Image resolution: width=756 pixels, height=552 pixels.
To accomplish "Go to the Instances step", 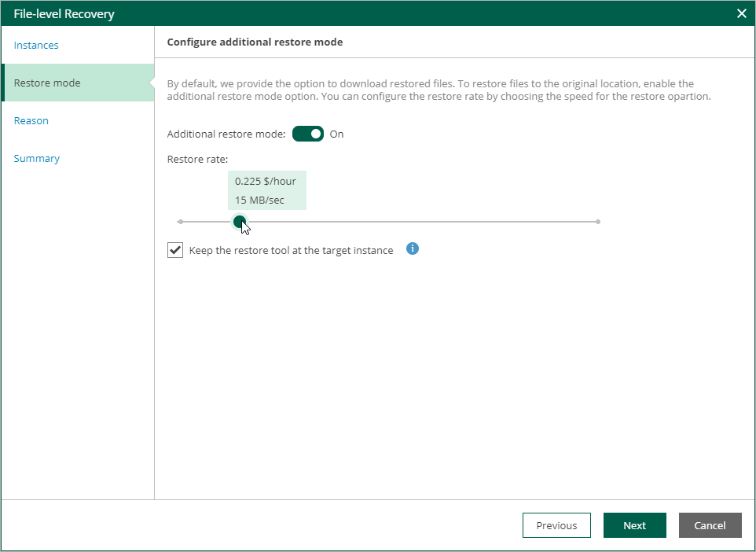I will coord(36,45).
